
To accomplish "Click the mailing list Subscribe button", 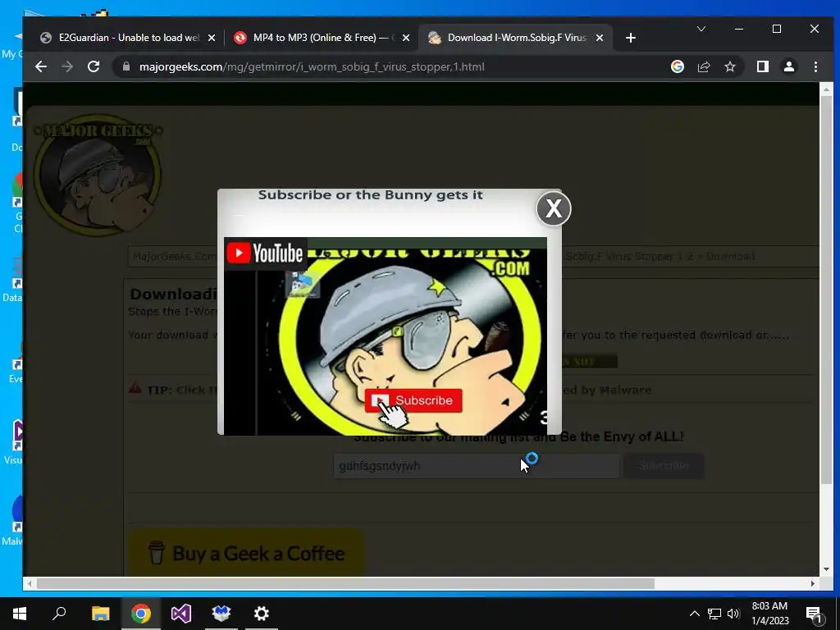I will click(x=664, y=466).
